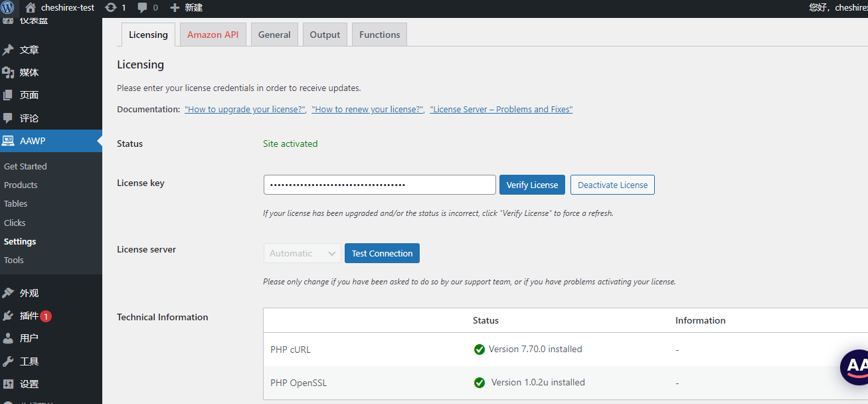Click into the License key field
The height and width of the screenshot is (404, 868).
pyautogui.click(x=379, y=185)
